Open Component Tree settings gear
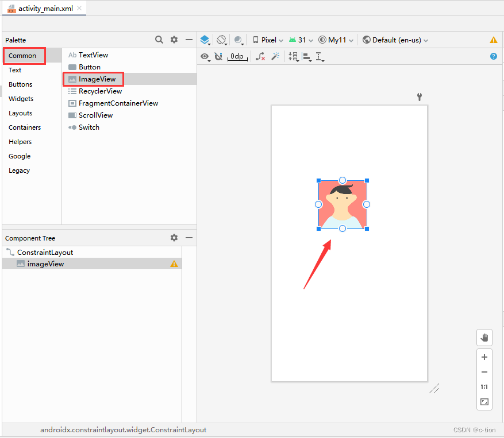The height and width of the screenshot is (438, 504). point(174,238)
